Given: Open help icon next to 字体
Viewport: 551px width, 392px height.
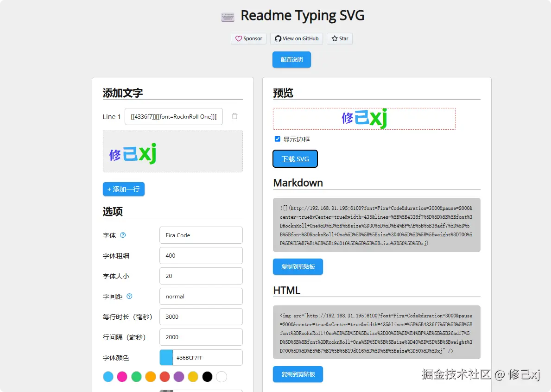Looking at the screenshot, I should point(123,235).
